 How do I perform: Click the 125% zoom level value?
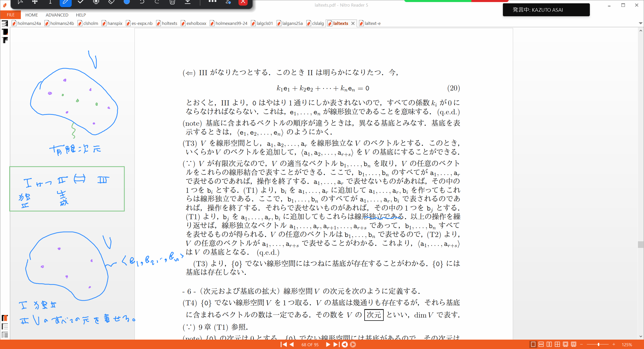point(627,345)
